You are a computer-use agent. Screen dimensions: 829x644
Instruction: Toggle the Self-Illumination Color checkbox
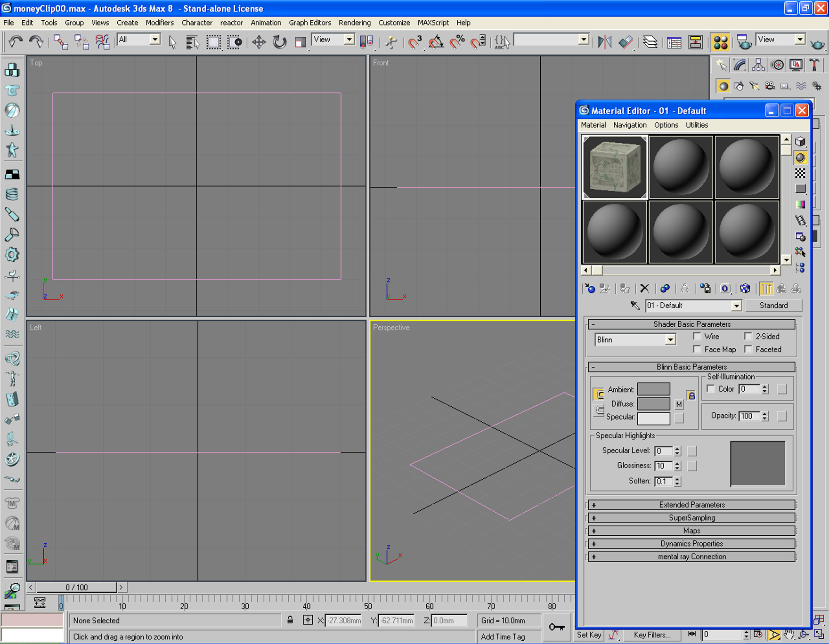click(711, 389)
